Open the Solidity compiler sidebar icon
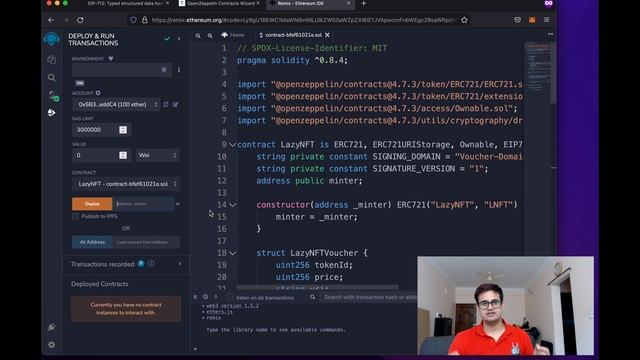Viewport: 640px width, 360px height. [52, 96]
